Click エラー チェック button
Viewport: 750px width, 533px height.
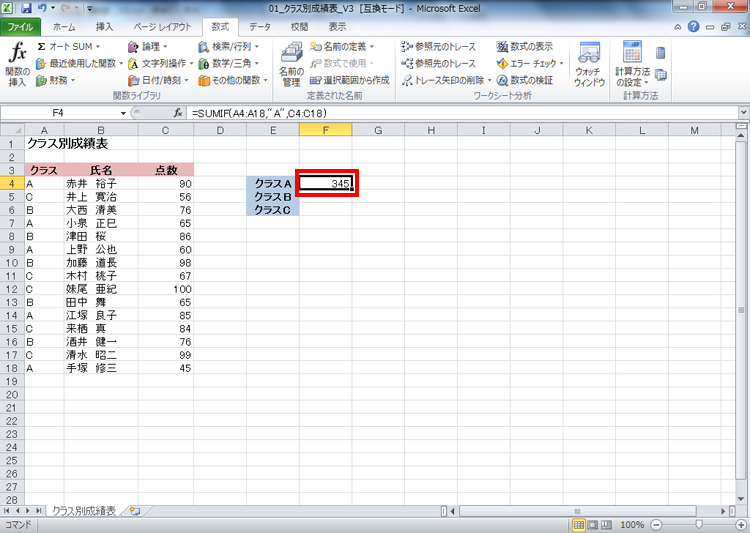530,63
